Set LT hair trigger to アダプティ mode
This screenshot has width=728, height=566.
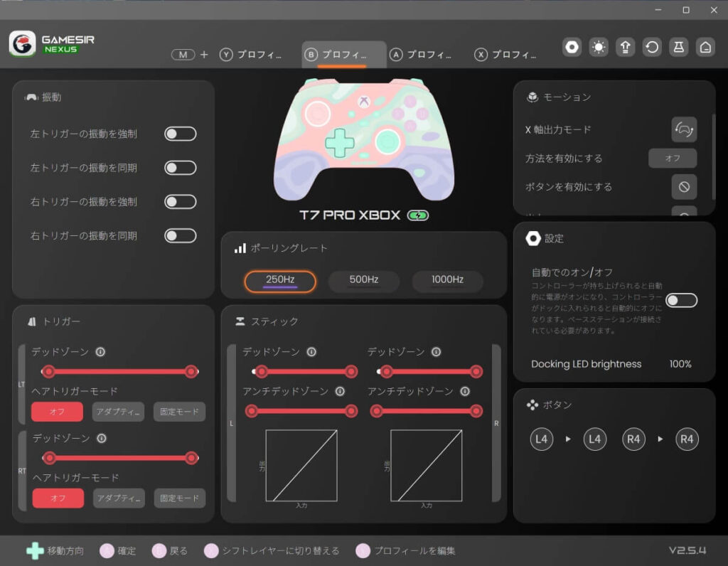click(118, 412)
